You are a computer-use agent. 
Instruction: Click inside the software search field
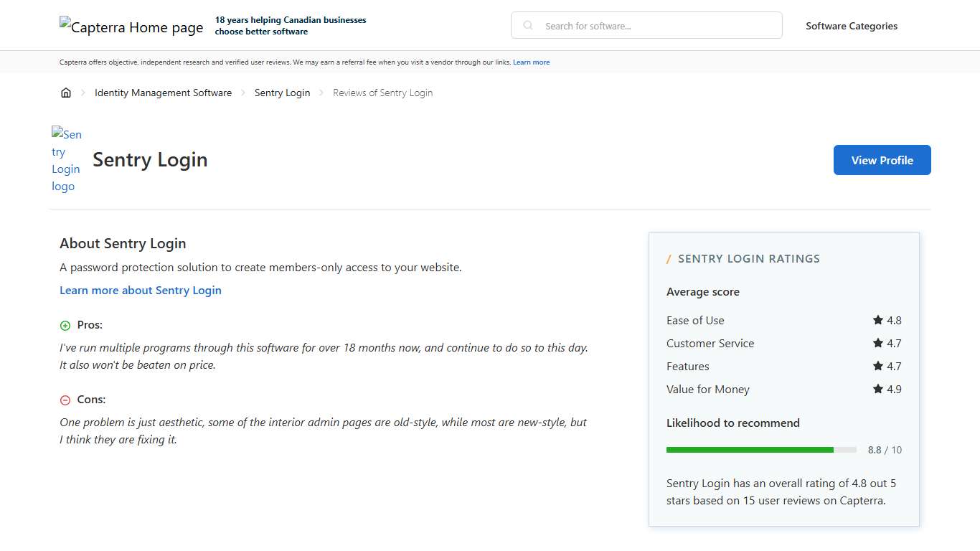pos(646,25)
